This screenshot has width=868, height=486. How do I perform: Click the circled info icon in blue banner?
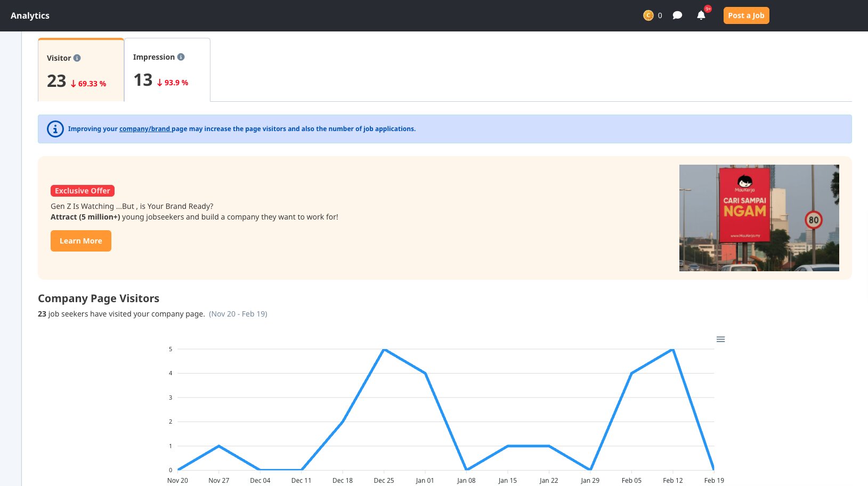55,129
